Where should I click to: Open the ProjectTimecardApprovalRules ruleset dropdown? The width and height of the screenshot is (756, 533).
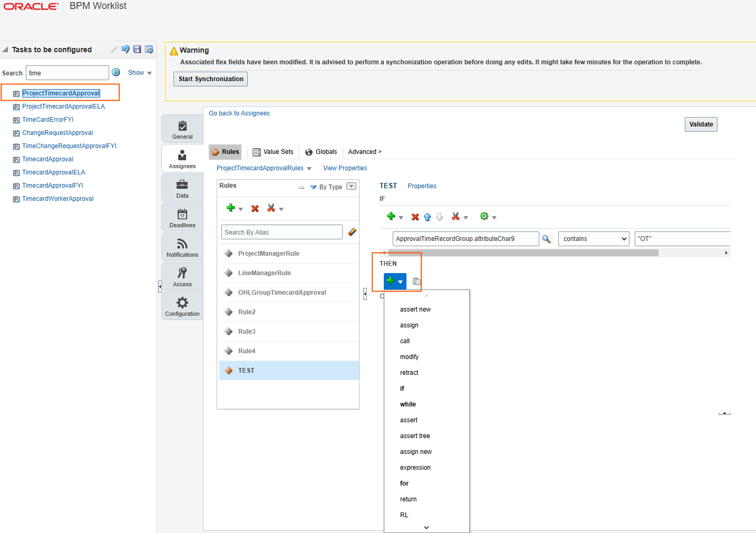310,168
